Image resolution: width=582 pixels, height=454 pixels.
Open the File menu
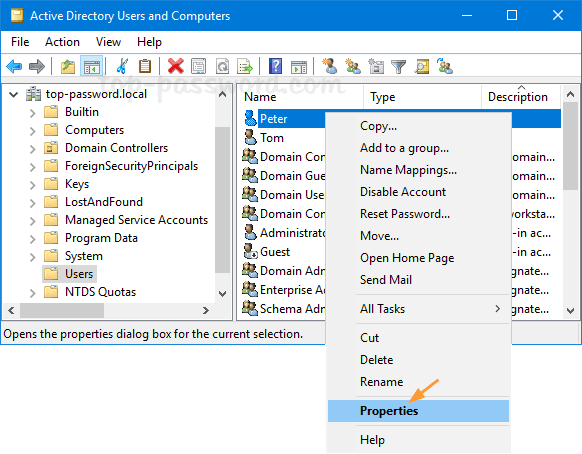20,42
